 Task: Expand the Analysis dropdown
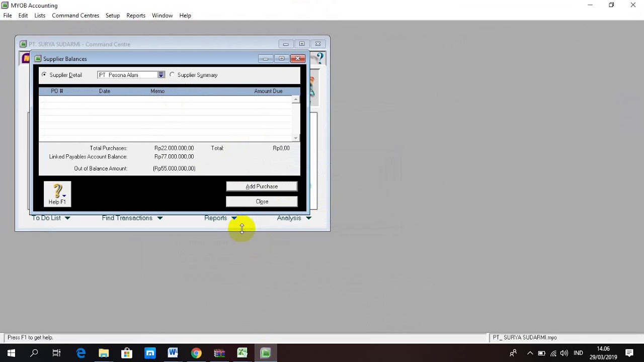308,218
